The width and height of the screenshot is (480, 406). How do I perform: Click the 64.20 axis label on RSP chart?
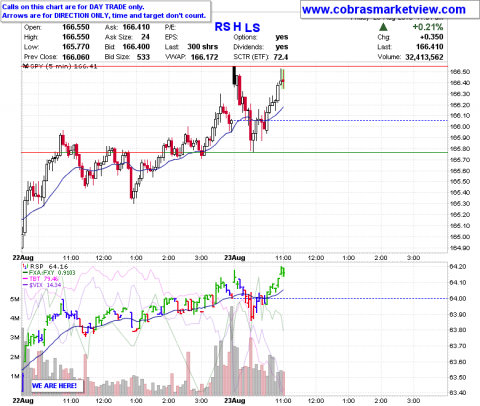pyautogui.click(x=458, y=267)
